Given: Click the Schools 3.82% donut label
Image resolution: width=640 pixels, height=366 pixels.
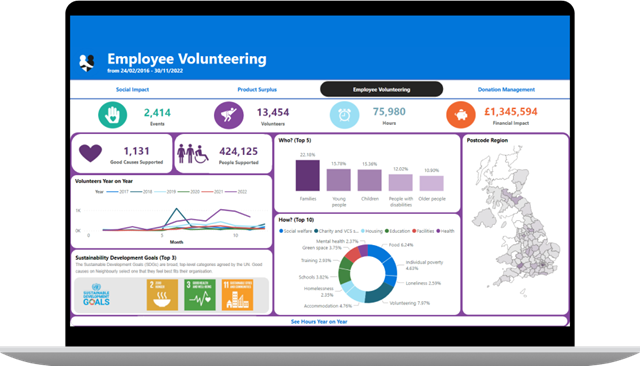Looking at the screenshot, I should coord(313,277).
